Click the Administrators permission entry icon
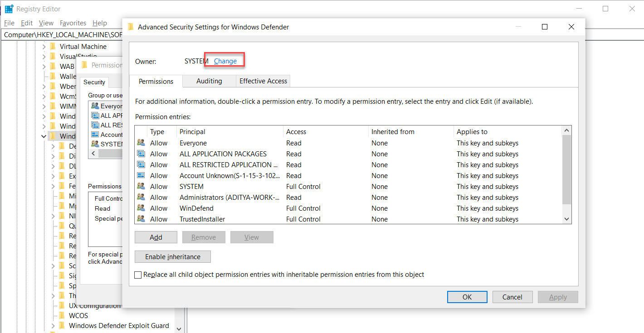Viewport: 644px width, 333px height. 141,198
